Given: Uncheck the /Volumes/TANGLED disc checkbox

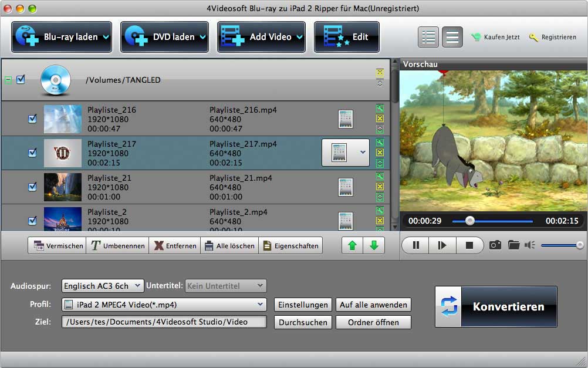Looking at the screenshot, I should 21,79.
